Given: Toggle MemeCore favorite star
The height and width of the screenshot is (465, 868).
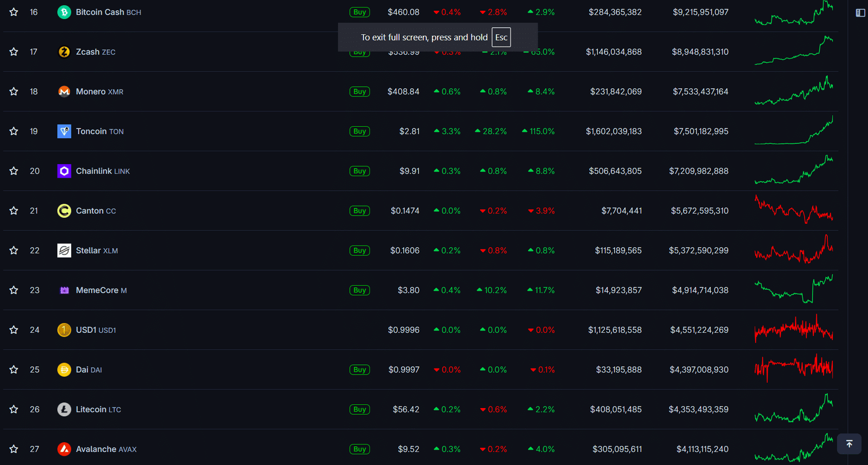Looking at the screenshot, I should [x=14, y=290].
